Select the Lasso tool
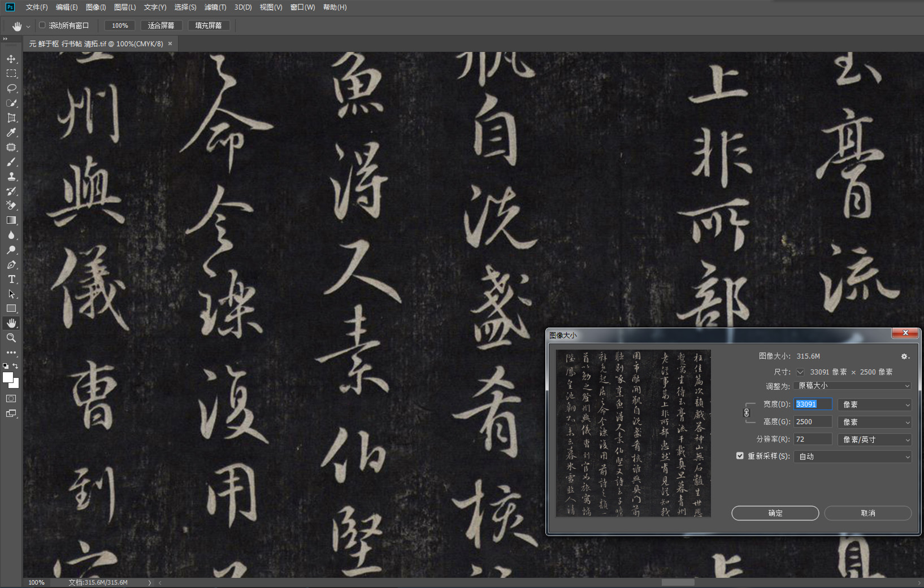The height and width of the screenshot is (588, 924). pyautogui.click(x=11, y=88)
